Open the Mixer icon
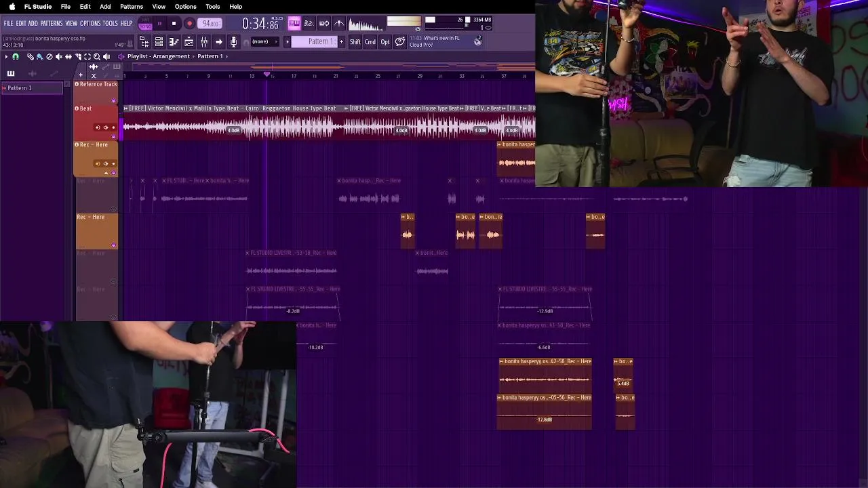868x488 pixels. pos(203,42)
